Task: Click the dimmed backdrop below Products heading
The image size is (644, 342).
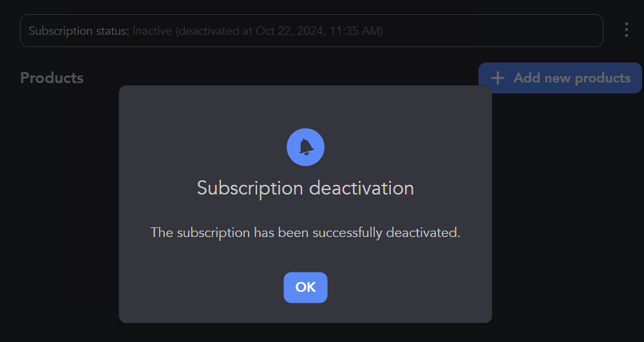Action: [58, 193]
